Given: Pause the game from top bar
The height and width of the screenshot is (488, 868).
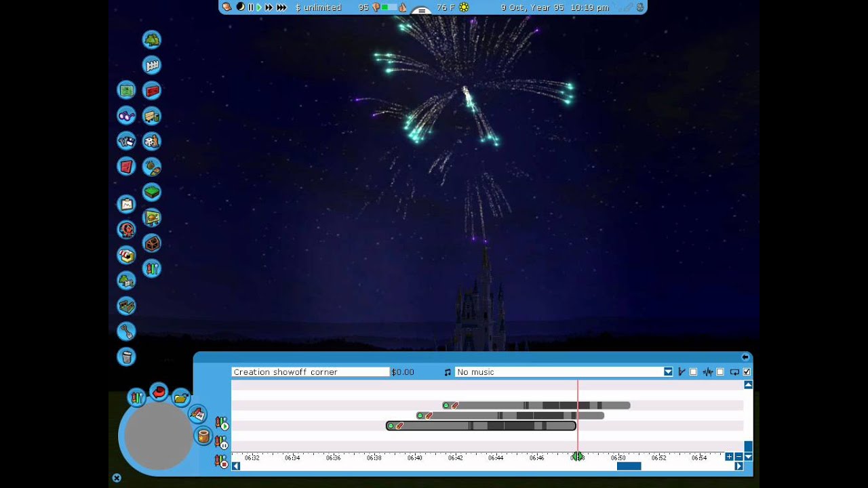Looking at the screenshot, I should point(251,7).
